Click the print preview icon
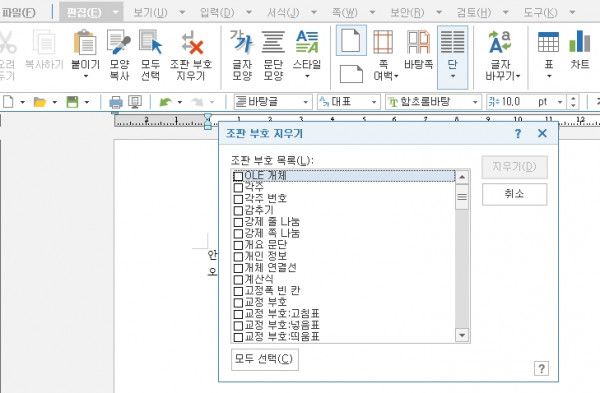 (135, 102)
